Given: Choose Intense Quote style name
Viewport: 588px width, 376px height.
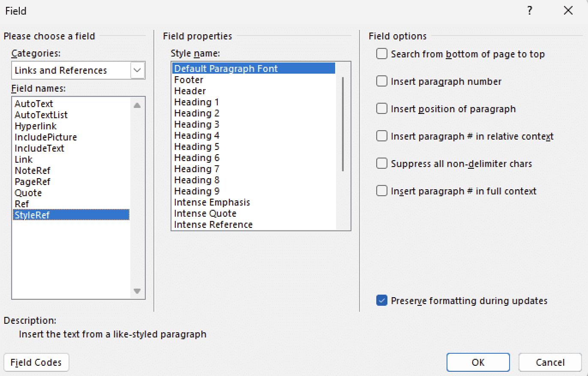Looking at the screenshot, I should coord(205,213).
